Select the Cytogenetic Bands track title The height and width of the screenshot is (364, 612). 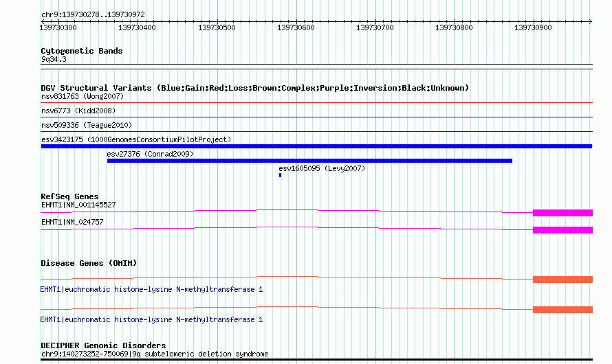tap(82, 51)
